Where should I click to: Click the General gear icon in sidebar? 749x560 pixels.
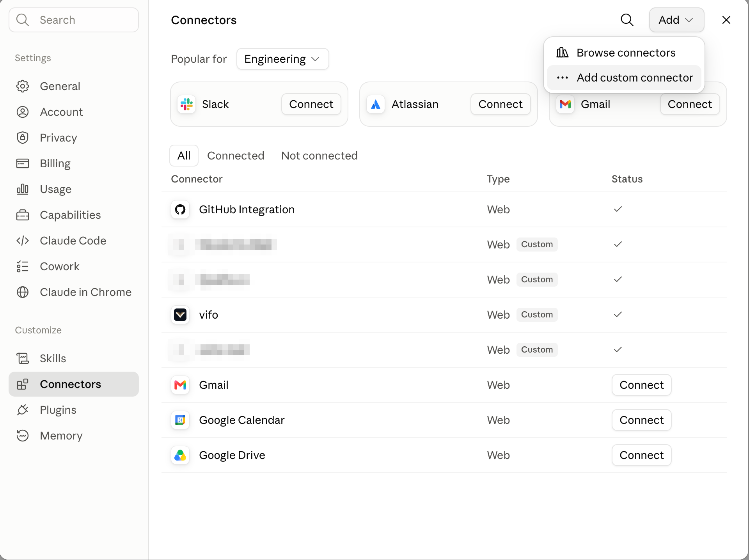tap(23, 86)
